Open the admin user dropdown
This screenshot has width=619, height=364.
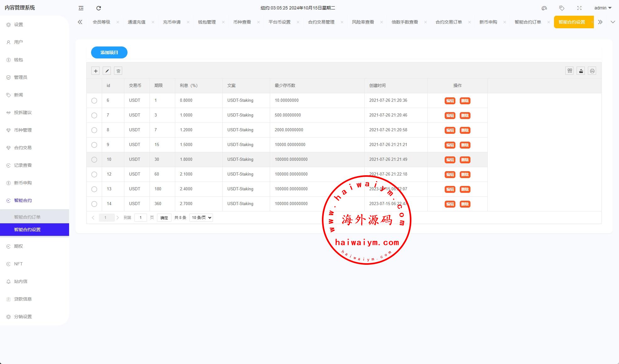pyautogui.click(x=603, y=8)
